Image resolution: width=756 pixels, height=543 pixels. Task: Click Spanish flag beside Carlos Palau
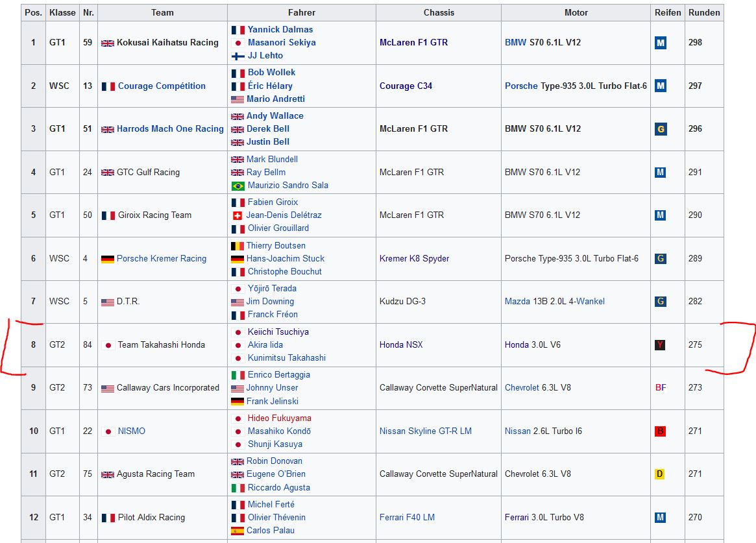pyautogui.click(x=238, y=531)
